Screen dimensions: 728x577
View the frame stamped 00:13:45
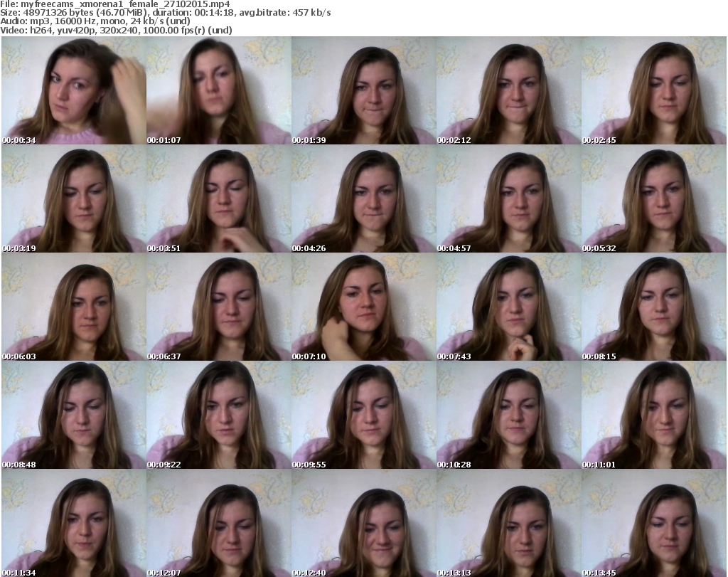(654, 523)
